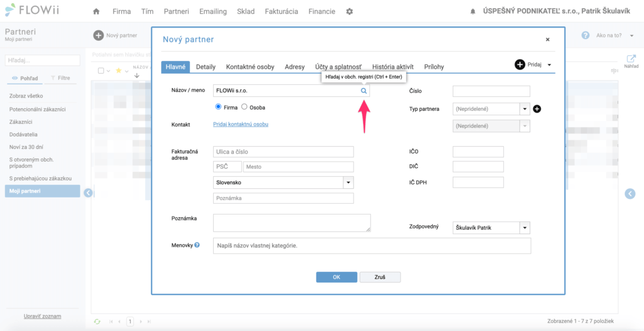Viewport: 644px width, 331px height.
Task: Open the settings gear in navigation bar
Action: pyautogui.click(x=350, y=11)
